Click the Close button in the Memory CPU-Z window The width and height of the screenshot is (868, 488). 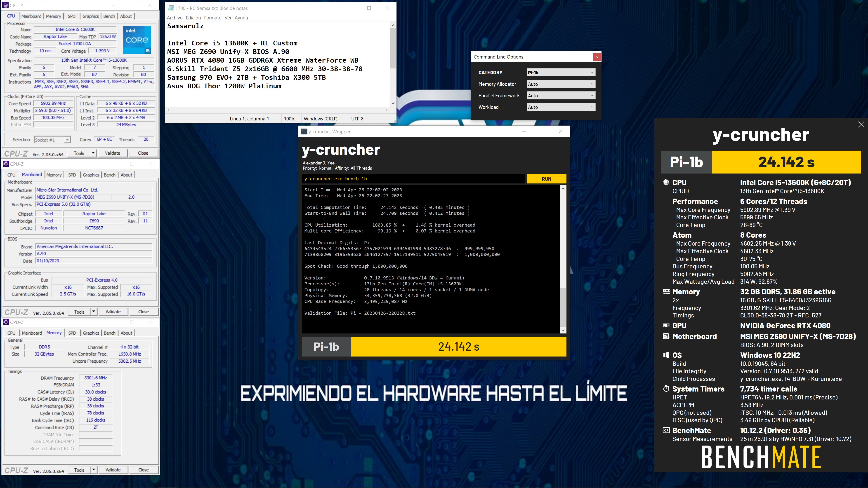click(x=143, y=470)
